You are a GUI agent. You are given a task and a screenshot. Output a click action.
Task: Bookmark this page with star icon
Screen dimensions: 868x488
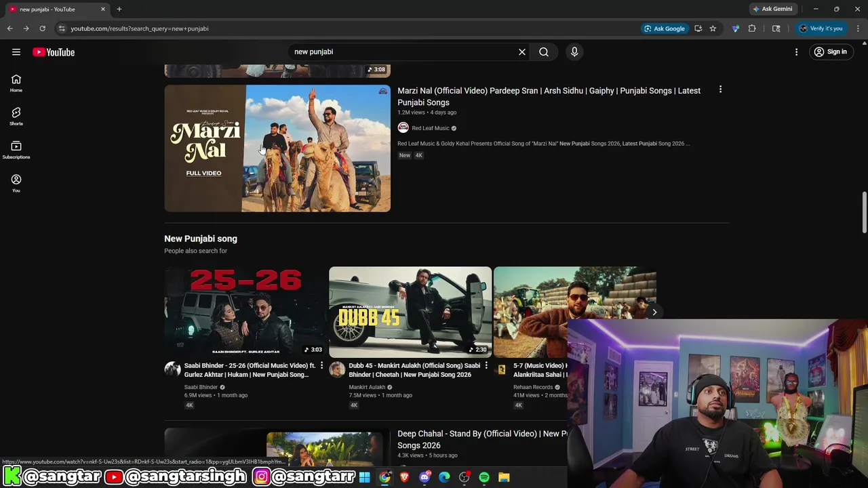[713, 28]
